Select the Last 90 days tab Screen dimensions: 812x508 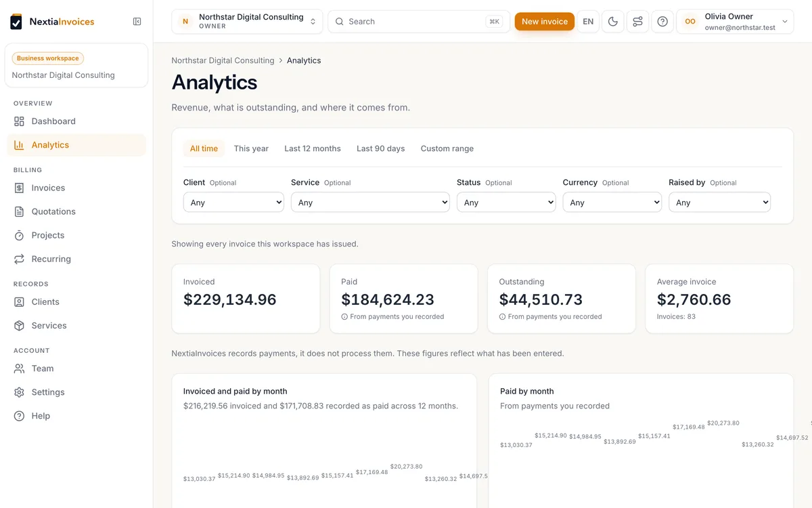pyautogui.click(x=381, y=148)
